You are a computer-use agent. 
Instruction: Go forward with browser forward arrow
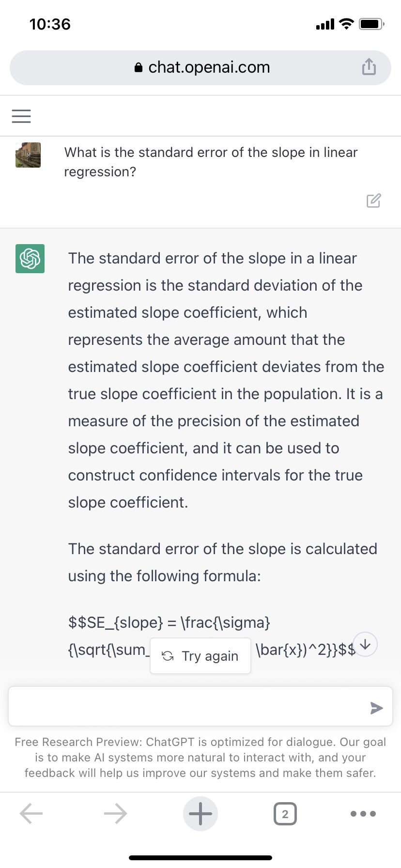(116, 813)
